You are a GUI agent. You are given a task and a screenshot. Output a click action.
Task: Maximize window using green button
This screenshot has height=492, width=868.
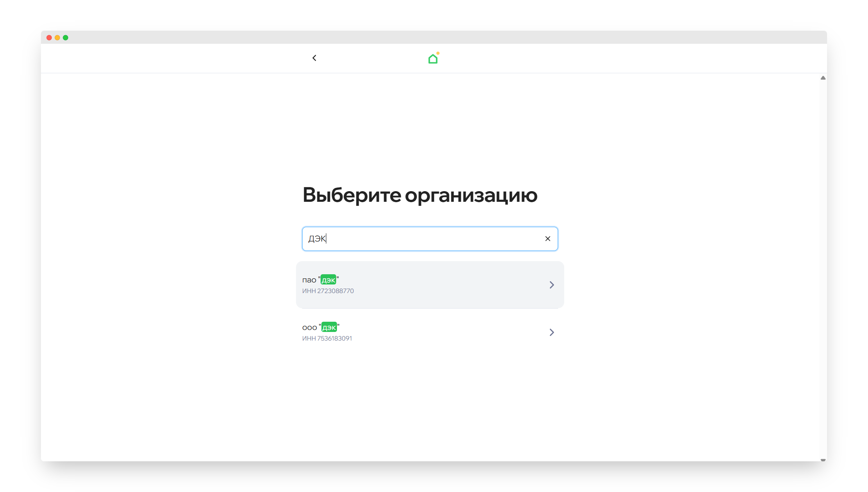(x=66, y=38)
